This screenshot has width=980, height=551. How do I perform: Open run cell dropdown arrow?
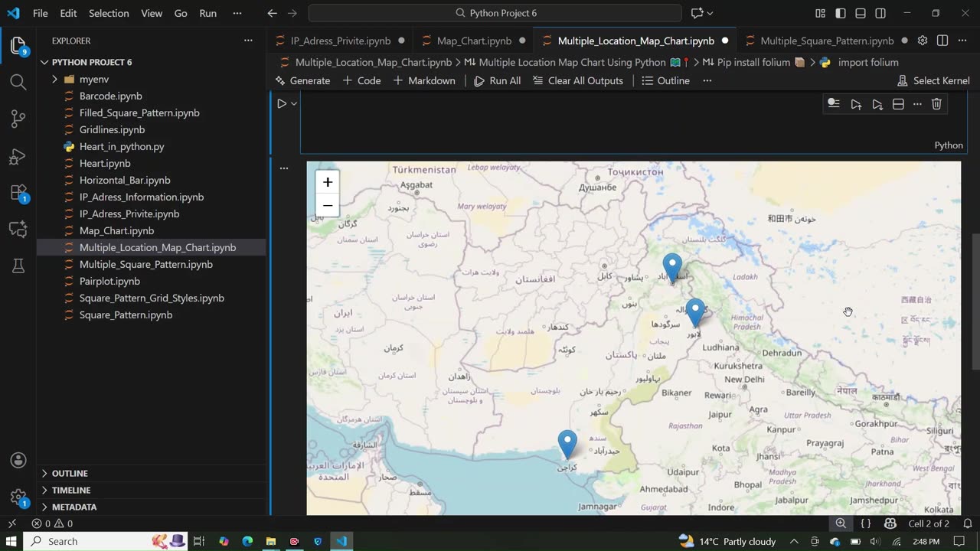tap(294, 104)
